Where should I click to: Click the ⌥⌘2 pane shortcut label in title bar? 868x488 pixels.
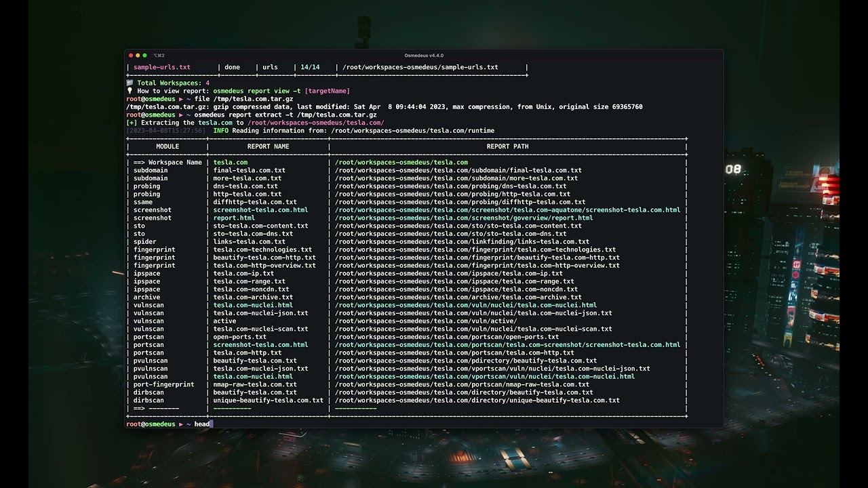[x=159, y=56]
